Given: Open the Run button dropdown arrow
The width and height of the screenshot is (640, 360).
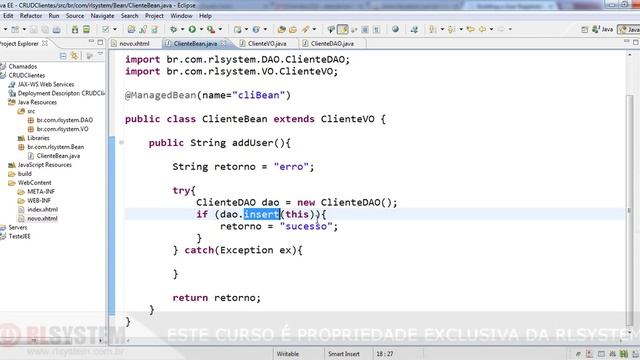Looking at the screenshot, I should (201, 29).
